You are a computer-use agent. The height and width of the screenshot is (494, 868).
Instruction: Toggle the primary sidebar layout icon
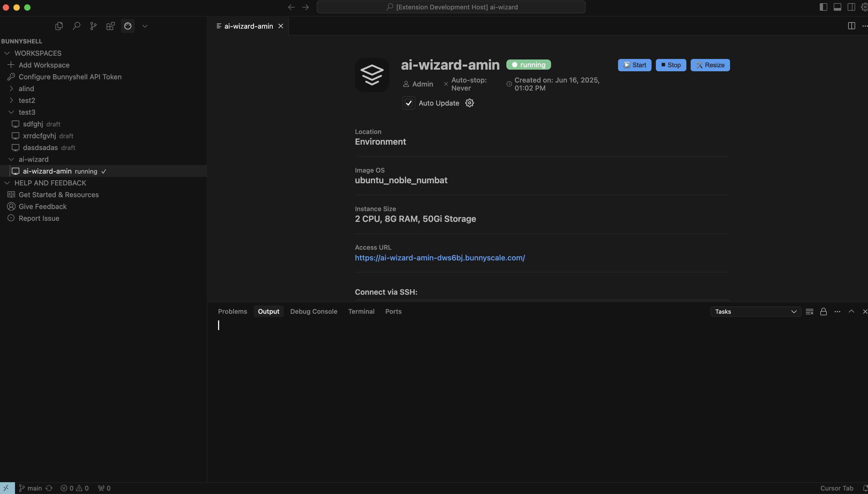[823, 7]
